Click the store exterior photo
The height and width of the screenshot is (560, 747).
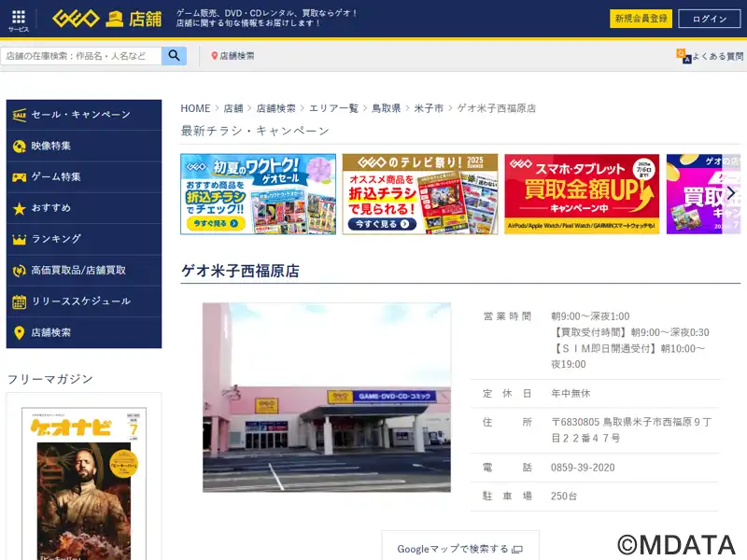point(326,398)
